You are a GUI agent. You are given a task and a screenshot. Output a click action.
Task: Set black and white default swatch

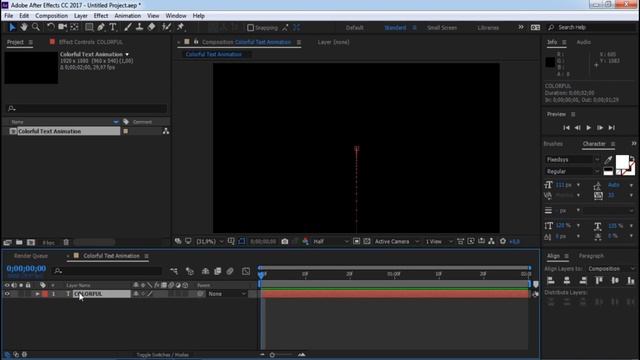608,171
